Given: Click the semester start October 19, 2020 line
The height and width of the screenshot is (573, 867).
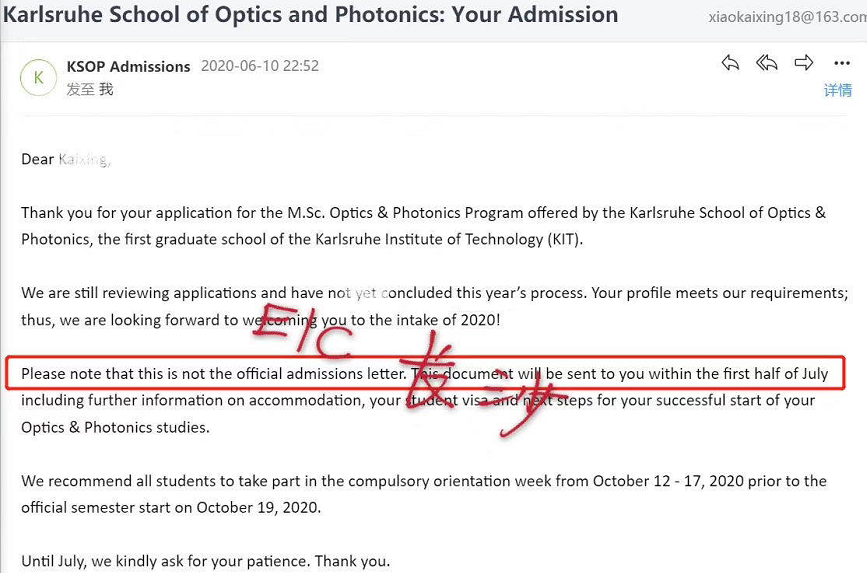Looking at the screenshot, I should (171, 508).
